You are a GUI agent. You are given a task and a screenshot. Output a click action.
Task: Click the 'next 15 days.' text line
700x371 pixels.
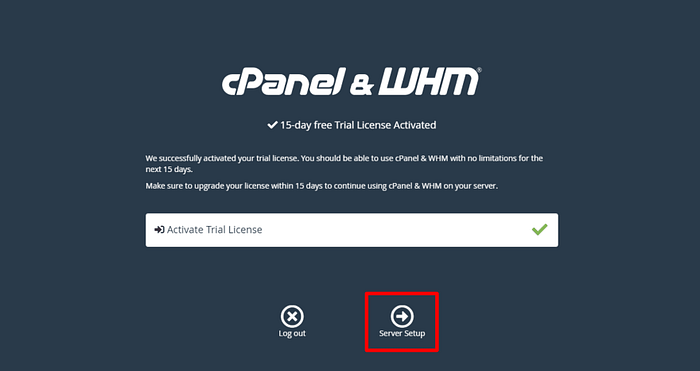(169, 170)
